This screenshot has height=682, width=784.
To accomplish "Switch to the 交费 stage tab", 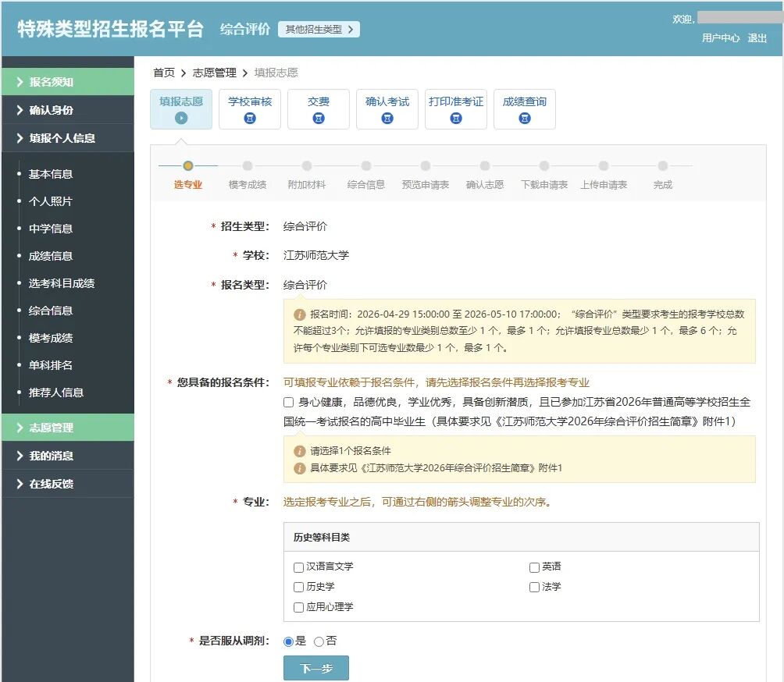I will click(x=319, y=109).
